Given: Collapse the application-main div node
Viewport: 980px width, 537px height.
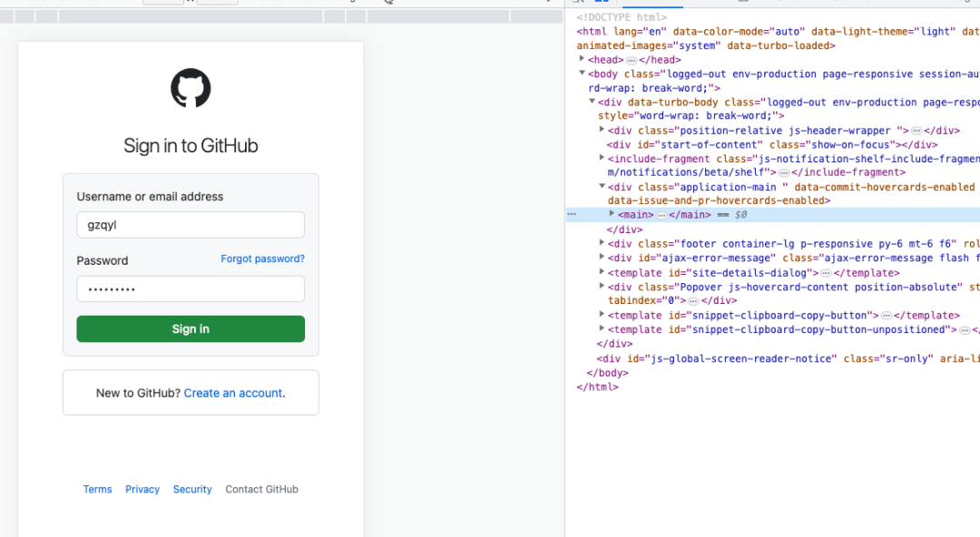Looking at the screenshot, I should pos(602,186).
